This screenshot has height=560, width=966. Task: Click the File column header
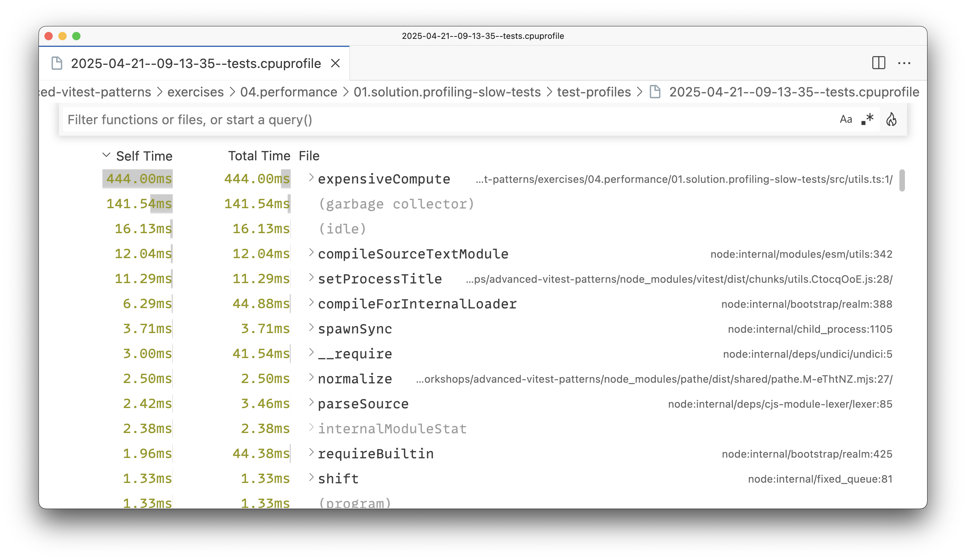tap(309, 156)
